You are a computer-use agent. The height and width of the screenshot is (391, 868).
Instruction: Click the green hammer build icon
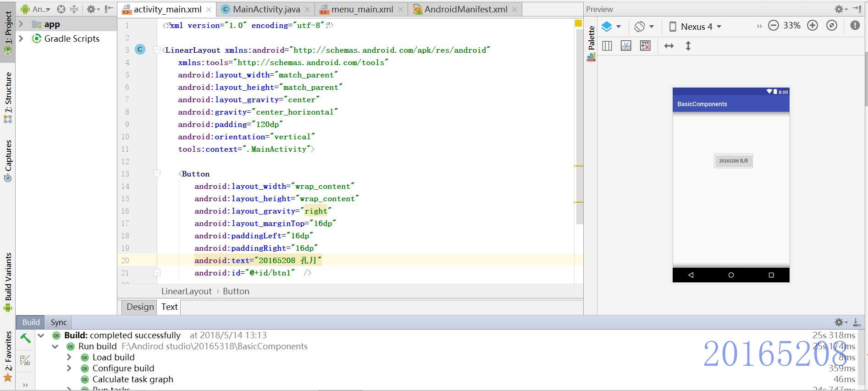26,339
